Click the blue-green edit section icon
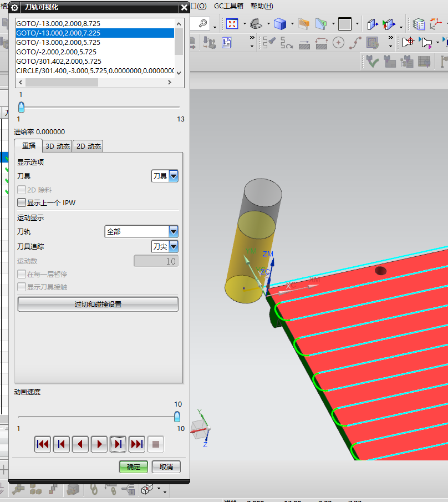Image resolution: width=448 pixels, height=502 pixels. coord(321,24)
